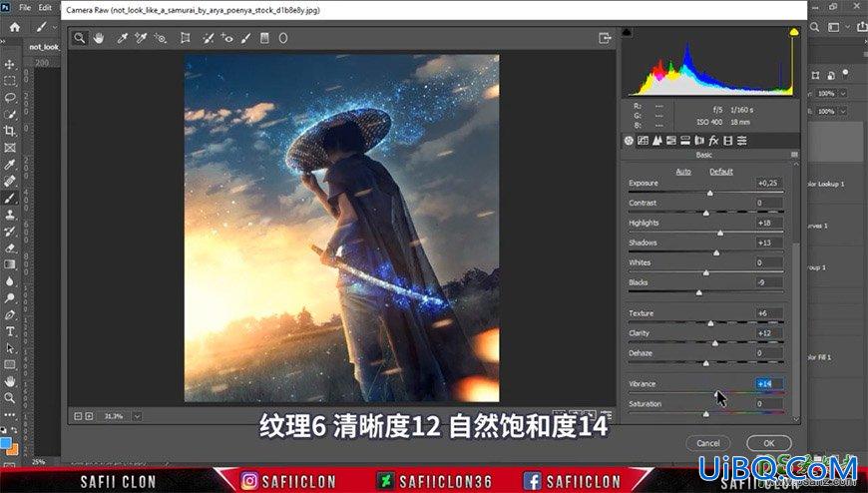Select Photoshop Brush tool in left toolbar
Image resolution: width=868 pixels, height=493 pixels.
9,199
